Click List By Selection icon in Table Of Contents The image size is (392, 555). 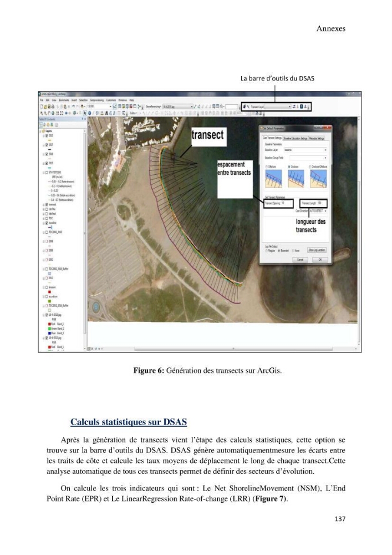click(52, 125)
